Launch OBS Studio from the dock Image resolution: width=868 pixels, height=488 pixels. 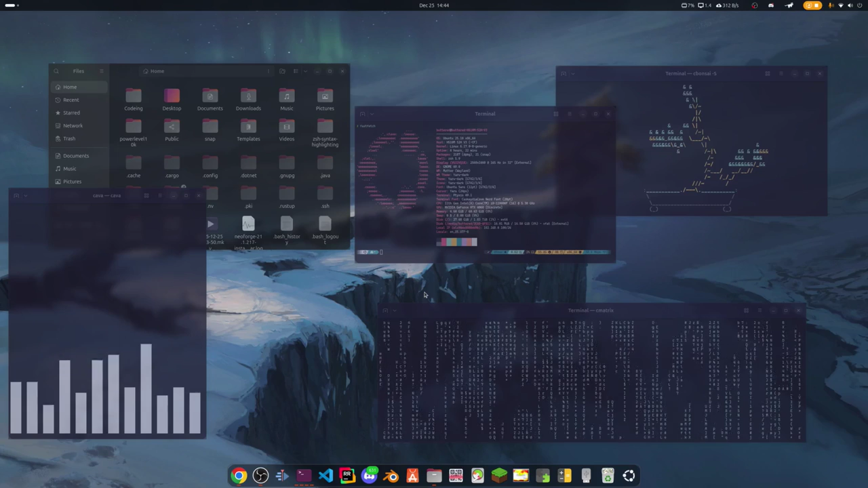point(260,475)
